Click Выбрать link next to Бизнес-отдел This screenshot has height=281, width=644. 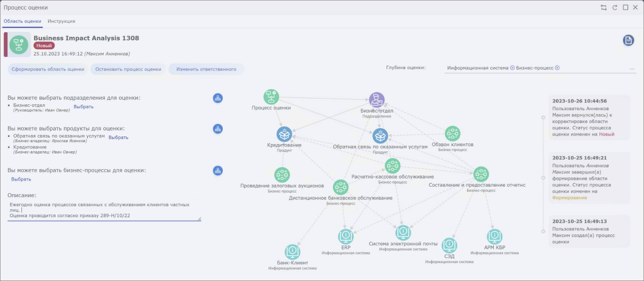pyautogui.click(x=83, y=107)
